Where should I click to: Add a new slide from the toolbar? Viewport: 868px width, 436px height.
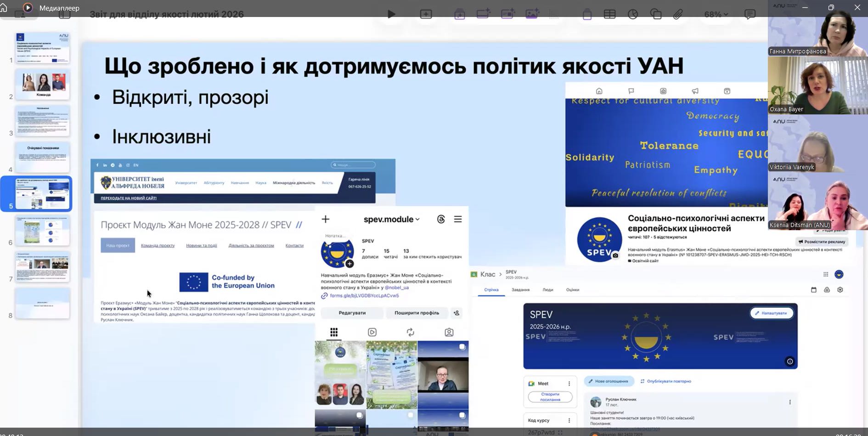coord(426,14)
